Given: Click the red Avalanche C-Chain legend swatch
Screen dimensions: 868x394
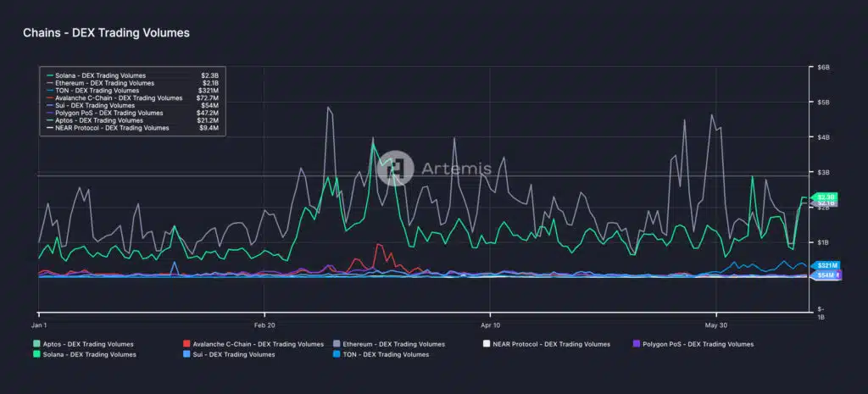Looking at the screenshot, I should coord(186,344).
